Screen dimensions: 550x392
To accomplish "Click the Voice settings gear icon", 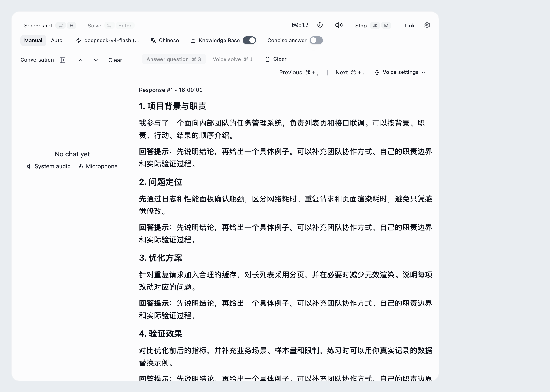I will point(377,73).
